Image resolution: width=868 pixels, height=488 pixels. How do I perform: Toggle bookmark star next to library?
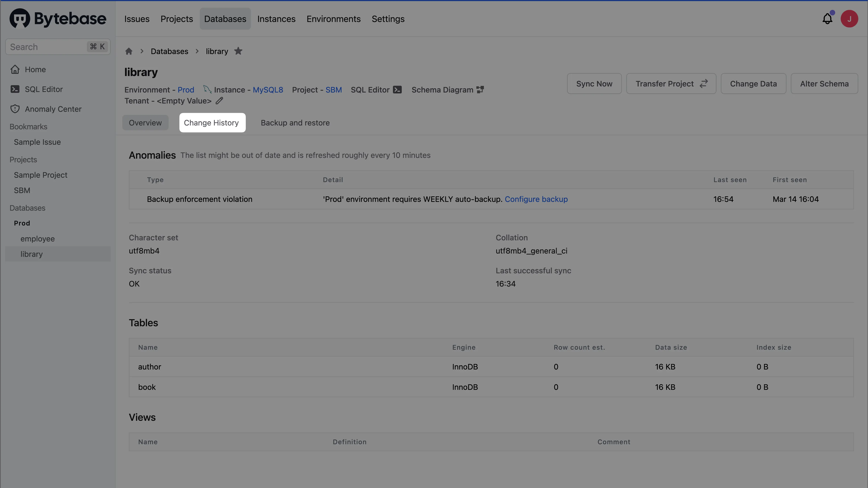point(238,51)
